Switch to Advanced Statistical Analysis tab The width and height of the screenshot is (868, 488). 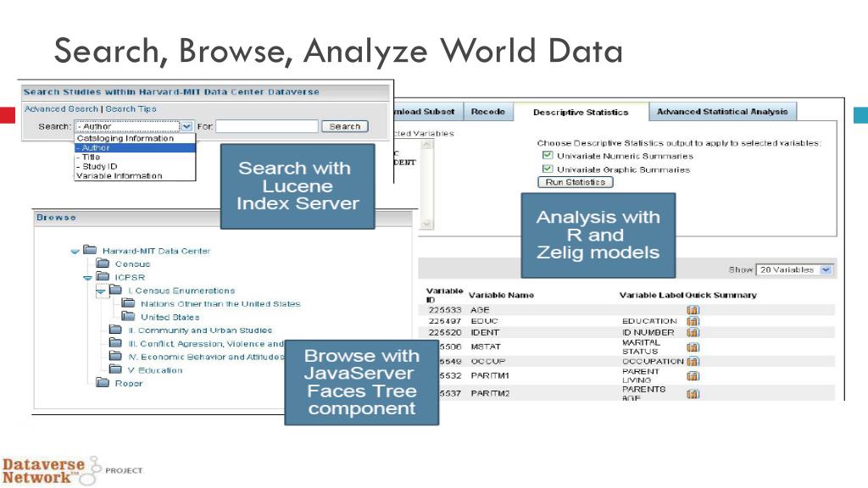coord(722,112)
